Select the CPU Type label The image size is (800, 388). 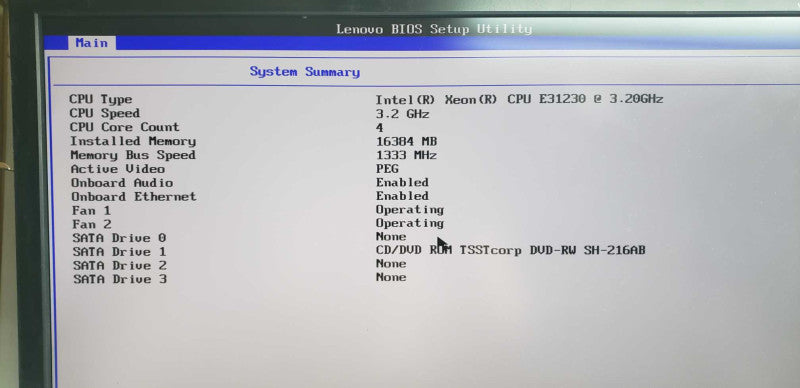[x=101, y=100]
